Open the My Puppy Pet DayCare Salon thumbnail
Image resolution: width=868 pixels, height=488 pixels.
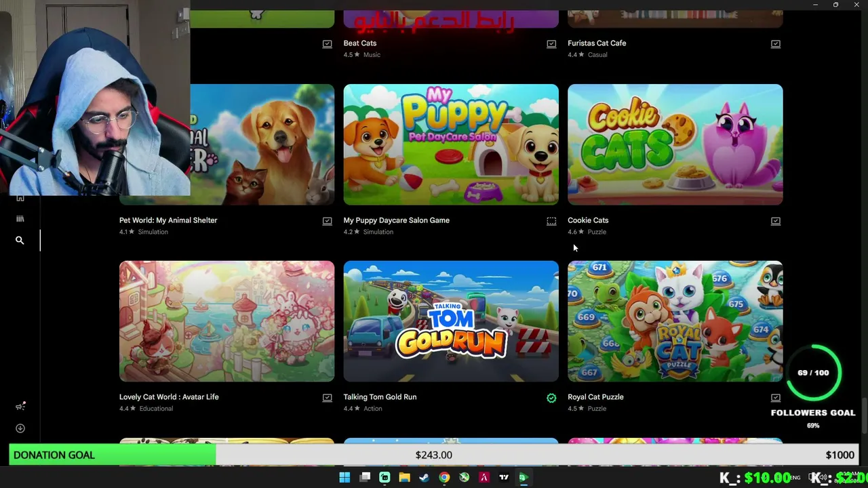451,144
